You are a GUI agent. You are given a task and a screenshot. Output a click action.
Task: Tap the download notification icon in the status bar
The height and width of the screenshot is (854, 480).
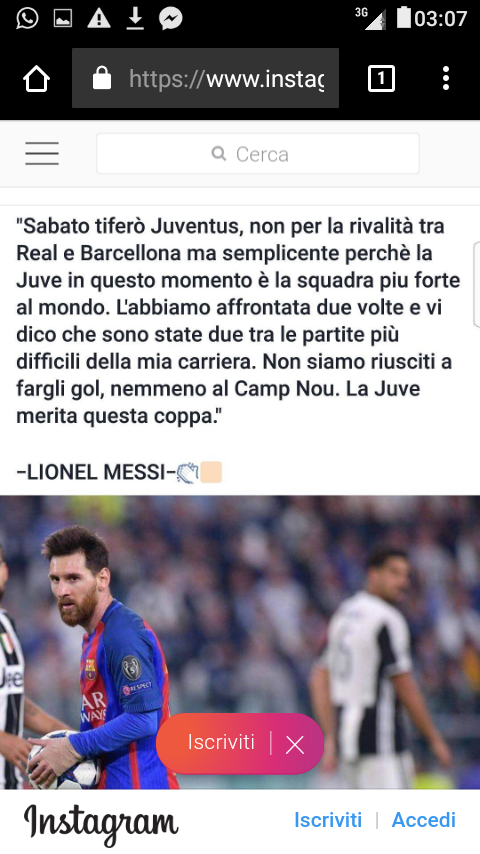click(x=135, y=19)
